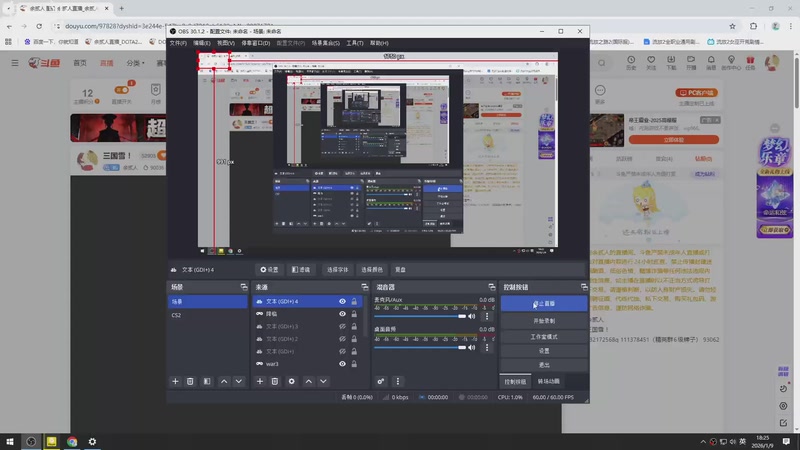800x450 pixels.
Task: Open the 视图(V) menu in OBS
Action: click(226, 43)
